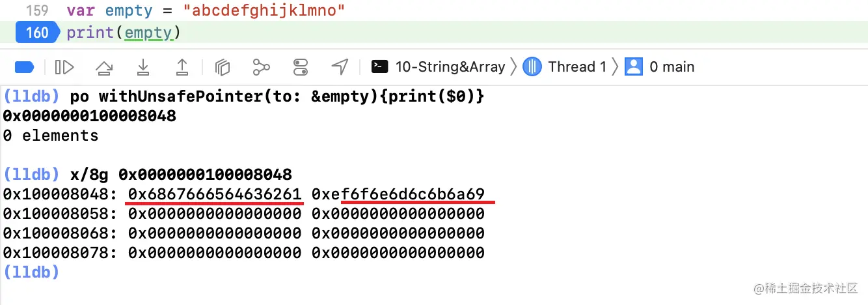Click line number 159 in gutter
868x305 pixels.
[37, 10]
